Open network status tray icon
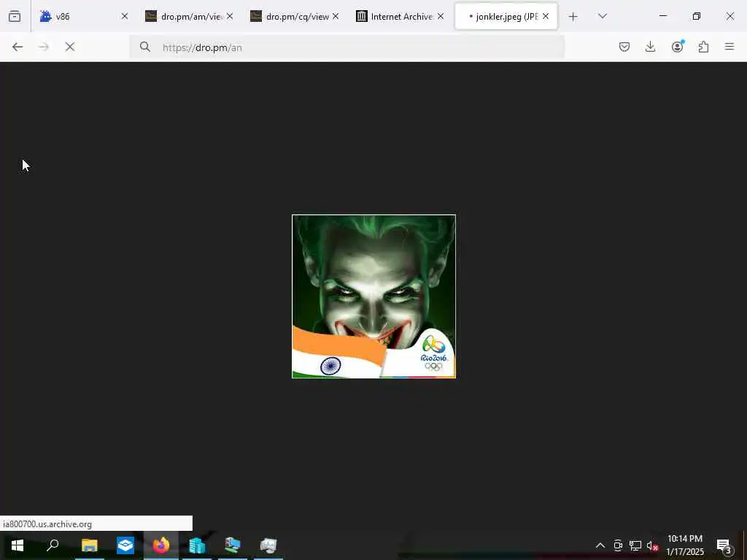This screenshot has height=560, width=747. [635, 545]
